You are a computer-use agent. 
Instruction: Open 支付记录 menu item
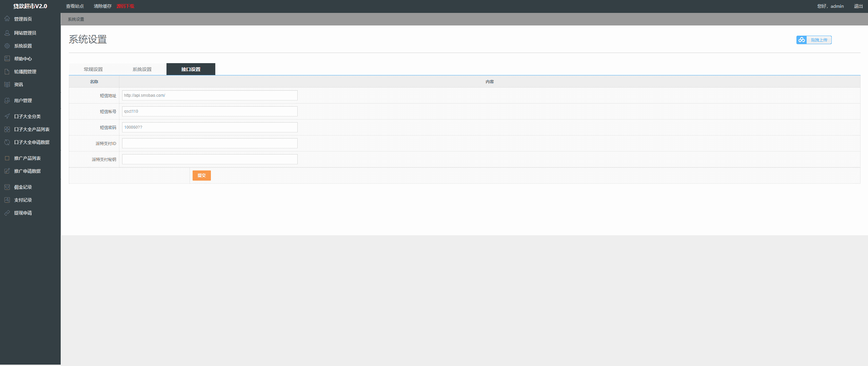[x=23, y=200]
